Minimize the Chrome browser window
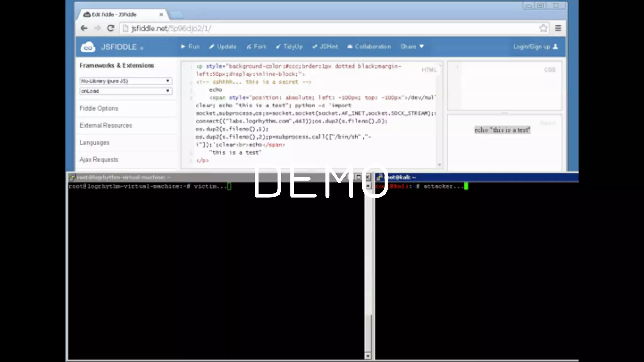Image resolution: width=644 pixels, height=362 pixels. pyautogui.click(x=529, y=6)
